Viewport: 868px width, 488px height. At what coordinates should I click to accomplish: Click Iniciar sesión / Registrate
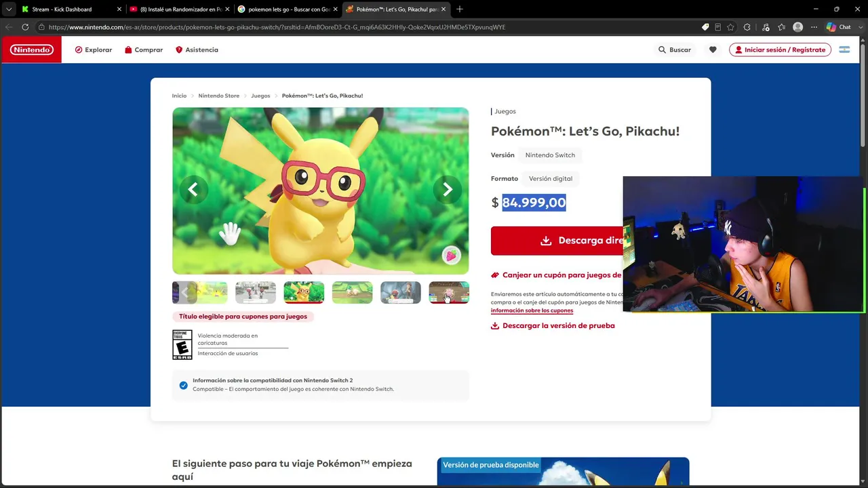point(780,49)
